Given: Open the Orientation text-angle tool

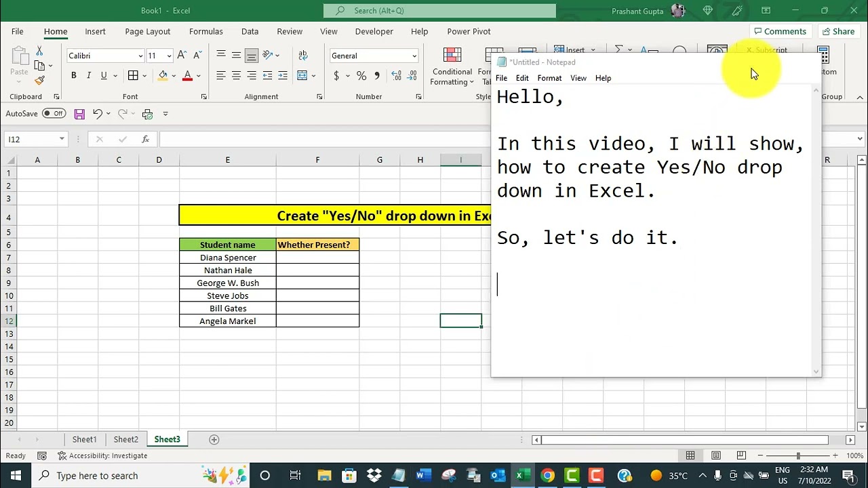Looking at the screenshot, I should (x=268, y=55).
